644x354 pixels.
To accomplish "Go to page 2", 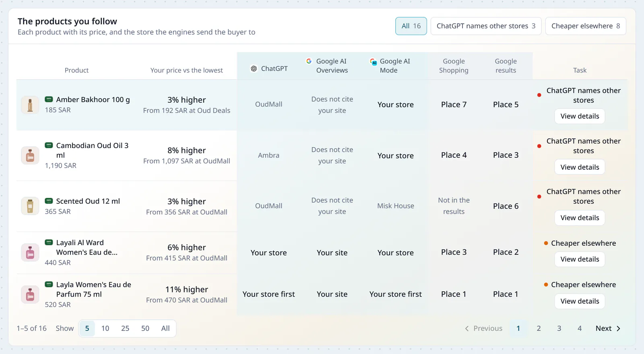I will tap(539, 329).
